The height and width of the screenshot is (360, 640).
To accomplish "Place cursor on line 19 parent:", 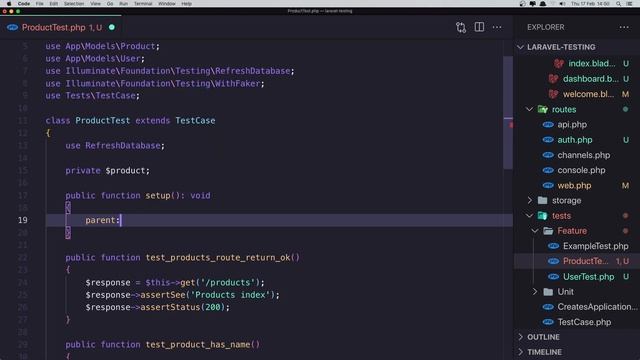I will (102, 220).
